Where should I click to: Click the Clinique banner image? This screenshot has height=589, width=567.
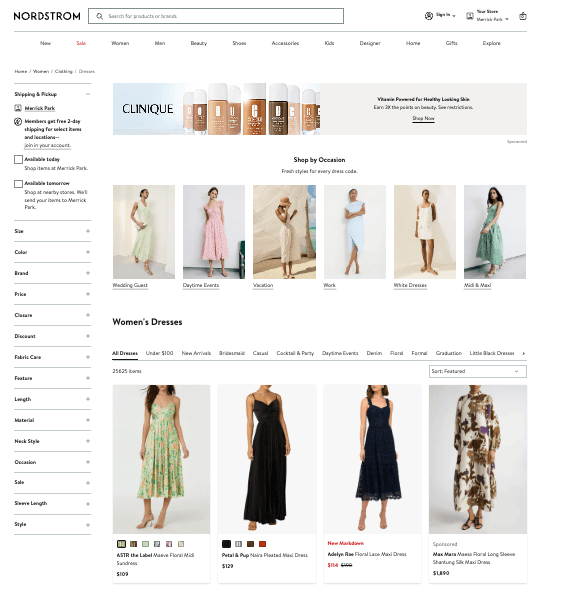216,109
